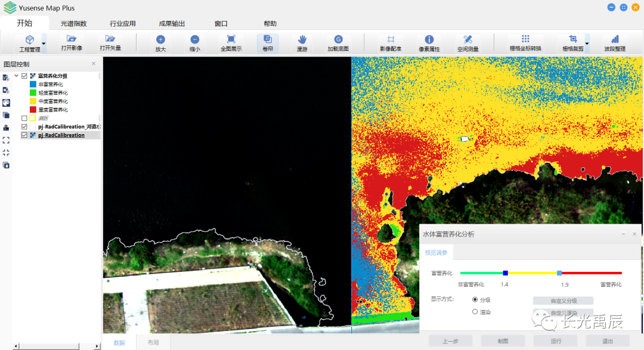Collapse the 富营养化分级 layer tree
Viewport: 644px width, 350px height.
coord(17,76)
